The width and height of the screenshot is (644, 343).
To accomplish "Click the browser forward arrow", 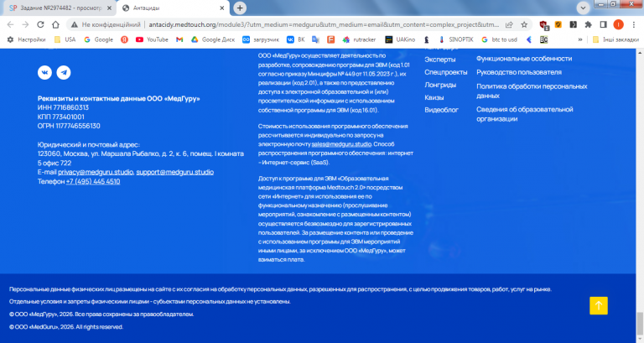I will pos(25,24).
